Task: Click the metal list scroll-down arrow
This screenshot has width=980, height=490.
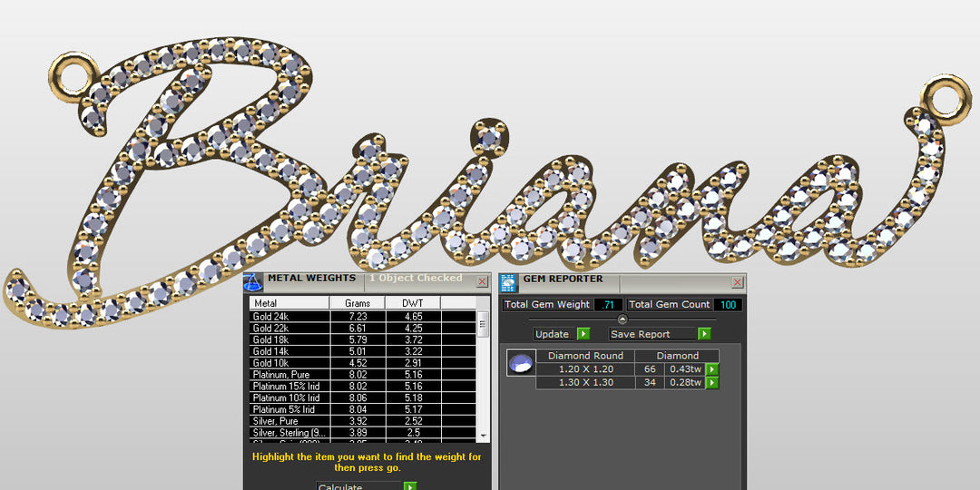Action: tap(483, 435)
